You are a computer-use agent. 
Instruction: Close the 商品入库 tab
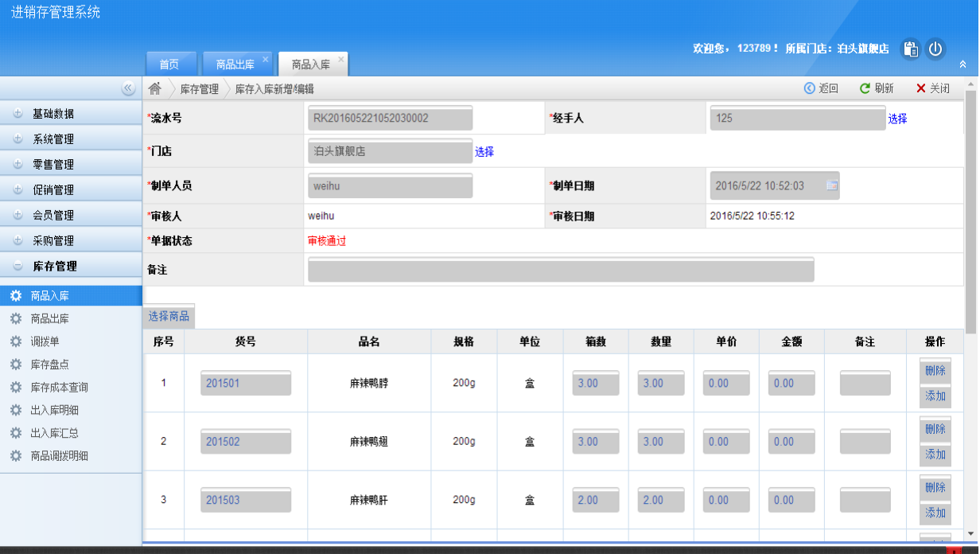(x=341, y=59)
